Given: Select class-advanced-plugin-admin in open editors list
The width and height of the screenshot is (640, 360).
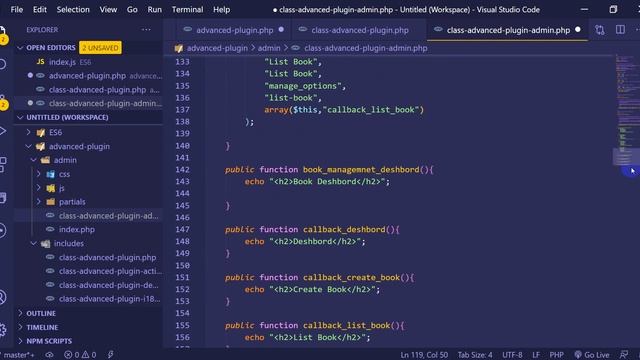Looking at the screenshot, I should pyautogui.click(x=89, y=103).
